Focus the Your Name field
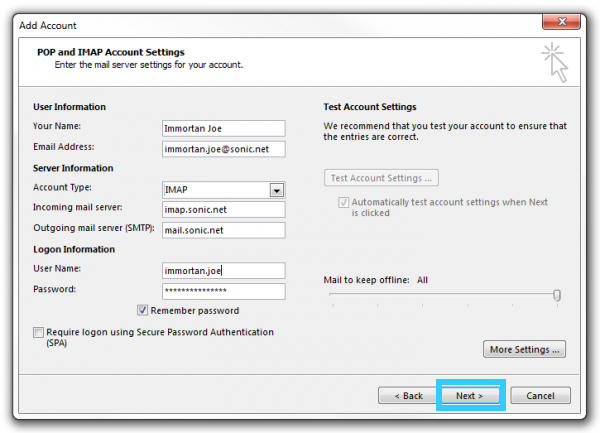 tap(224, 129)
